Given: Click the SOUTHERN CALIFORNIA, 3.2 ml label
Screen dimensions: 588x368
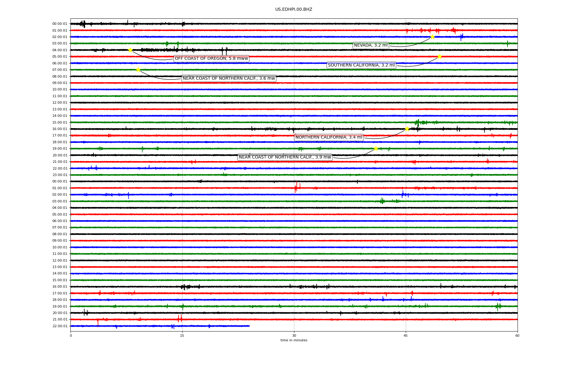Looking at the screenshot, I should click(361, 65).
